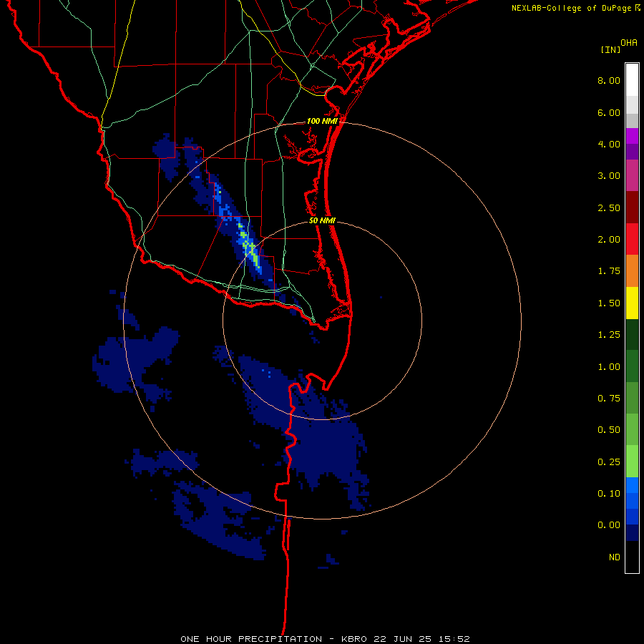Click the 2.50 legend value
This screenshot has width=644, height=644.
click(609, 208)
